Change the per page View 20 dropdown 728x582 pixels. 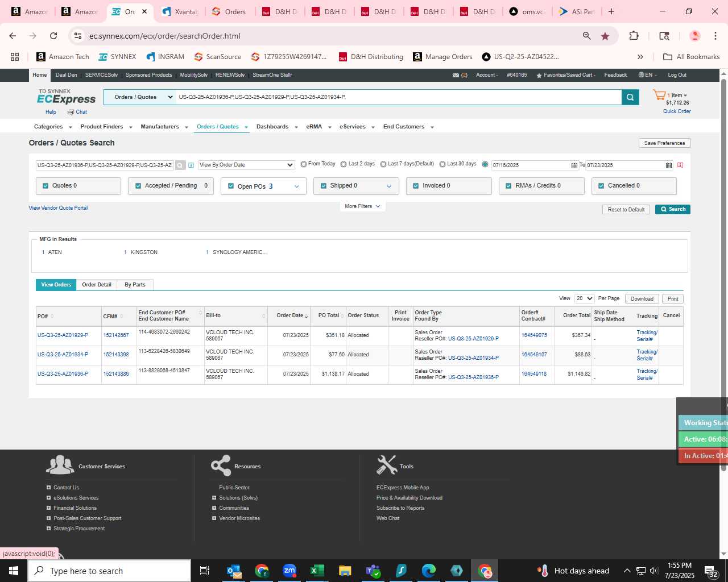(584, 298)
